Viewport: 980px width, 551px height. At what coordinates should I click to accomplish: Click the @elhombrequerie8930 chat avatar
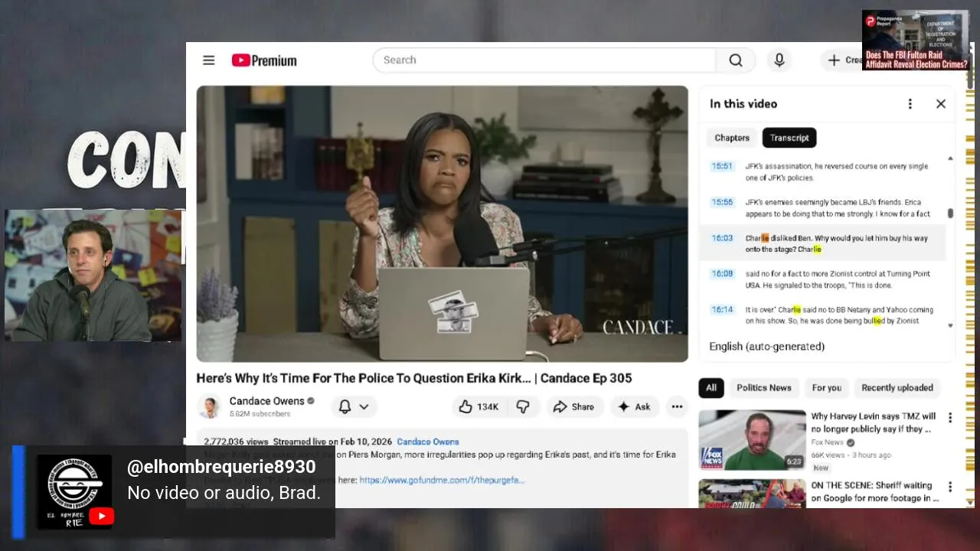click(x=74, y=492)
